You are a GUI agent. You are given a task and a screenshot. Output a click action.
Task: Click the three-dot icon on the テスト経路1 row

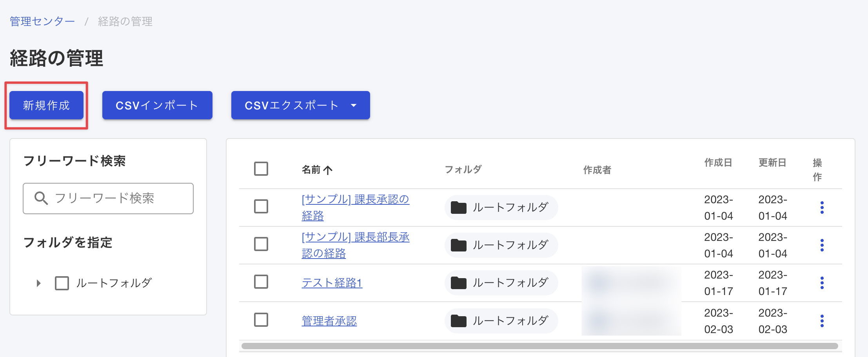pos(822,282)
